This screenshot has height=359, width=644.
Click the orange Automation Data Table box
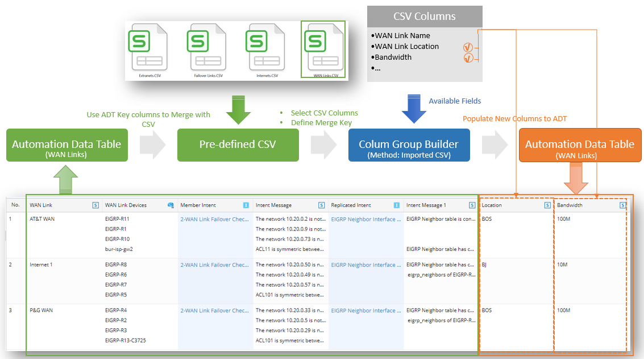coord(580,145)
